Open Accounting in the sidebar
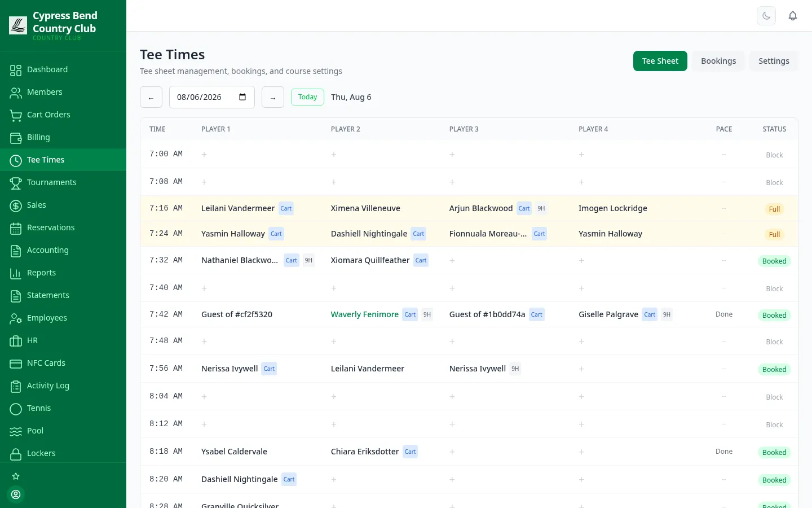812x508 pixels. (63, 250)
